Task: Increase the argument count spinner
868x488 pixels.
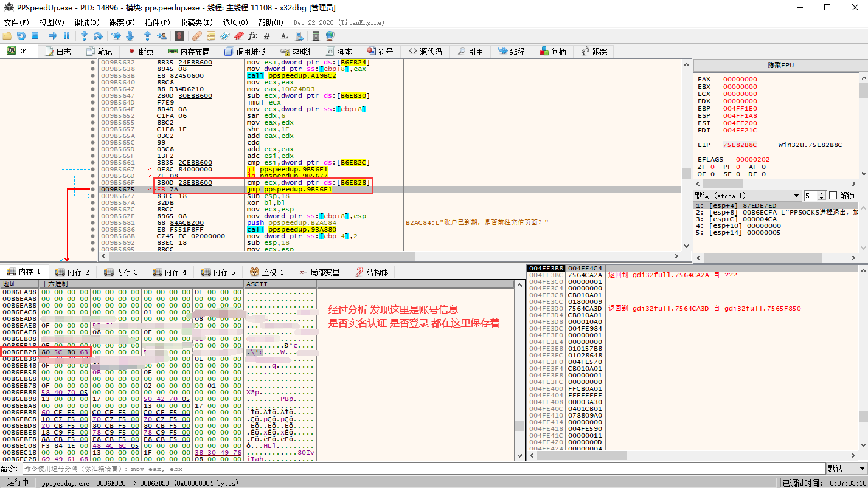Action: 822,193
